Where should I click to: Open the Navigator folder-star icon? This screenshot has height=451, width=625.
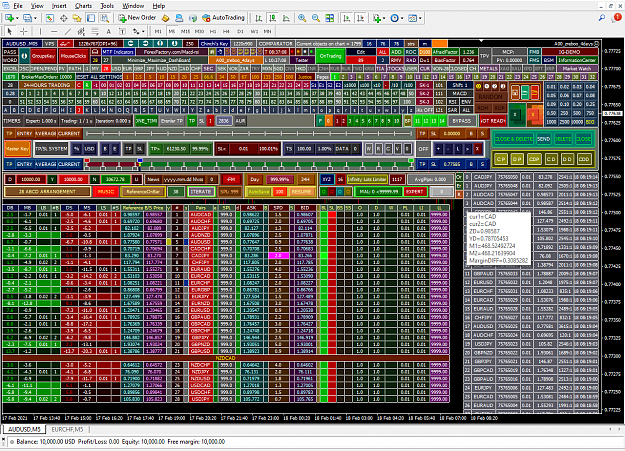77,18
